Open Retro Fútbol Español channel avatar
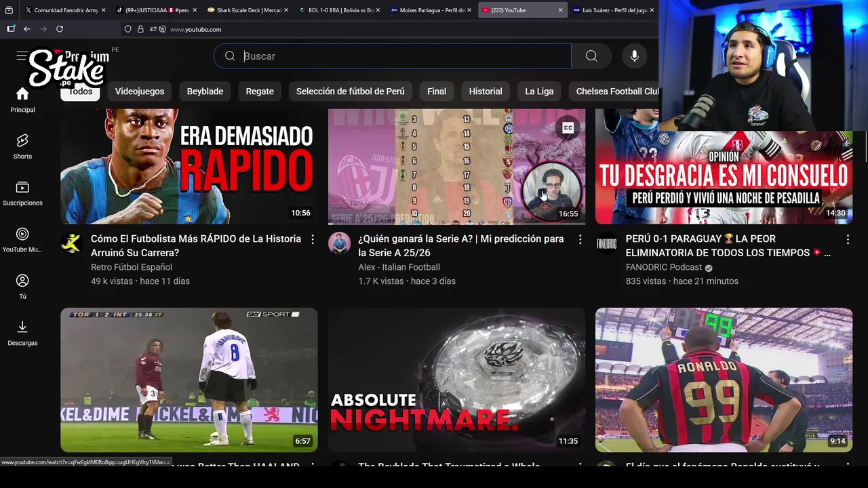 click(72, 243)
